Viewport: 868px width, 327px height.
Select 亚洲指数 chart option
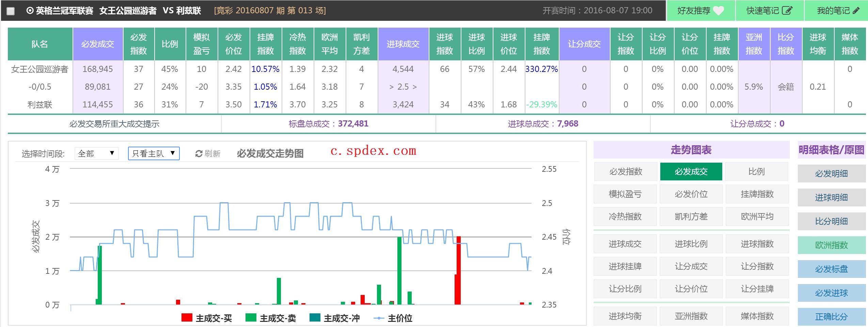691,316
